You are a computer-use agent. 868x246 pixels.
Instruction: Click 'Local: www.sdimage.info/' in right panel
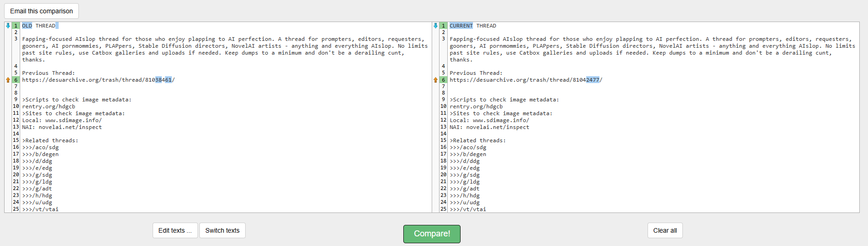[x=489, y=120]
